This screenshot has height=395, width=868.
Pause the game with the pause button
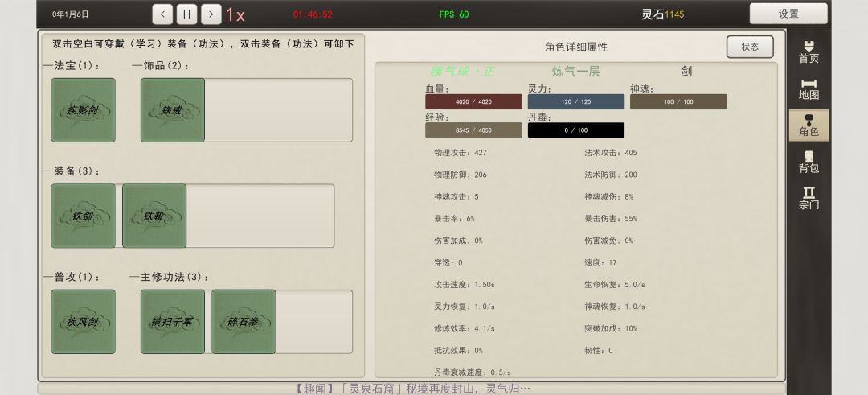pos(186,14)
